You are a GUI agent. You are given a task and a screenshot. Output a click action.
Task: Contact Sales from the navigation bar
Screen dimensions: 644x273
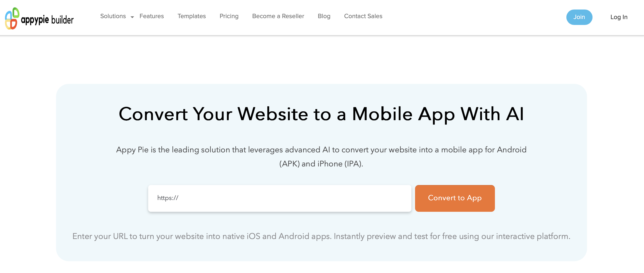[363, 16]
